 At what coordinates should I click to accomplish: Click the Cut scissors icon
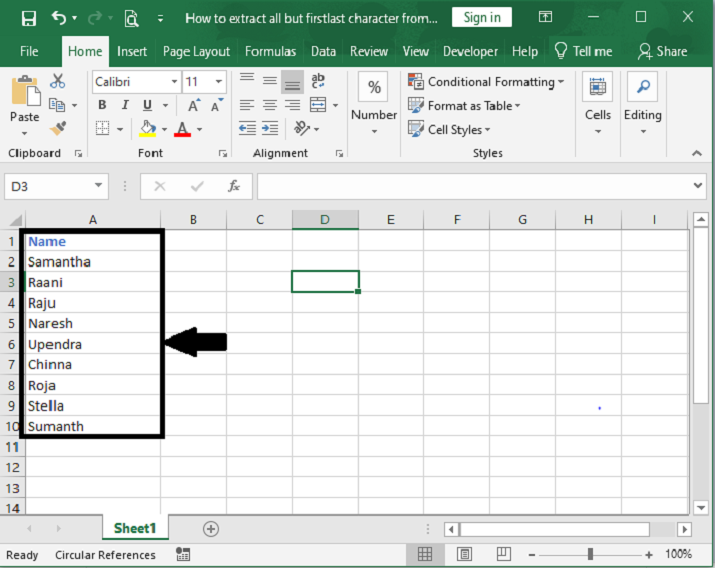click(57, 82)
